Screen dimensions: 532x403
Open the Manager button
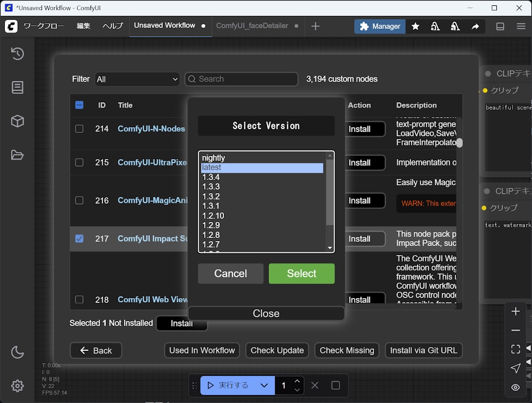[x=380, y=26]
